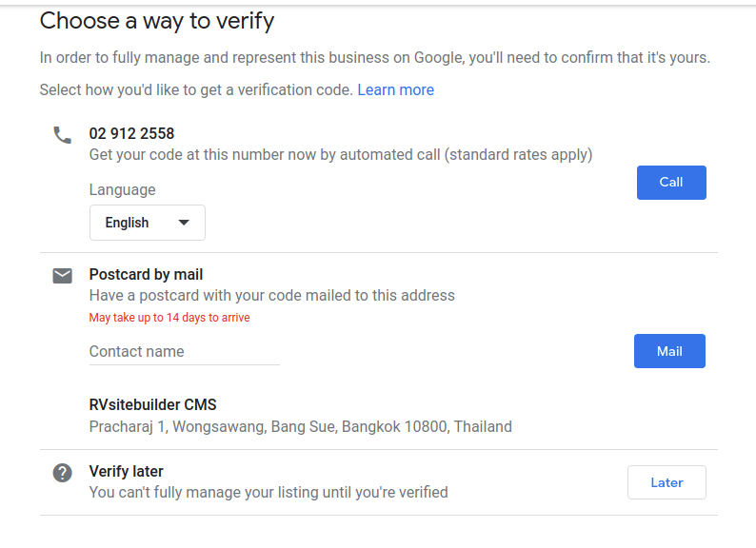This screenshot has width=756, height=548.
Task: Open the English language dropdown
Action: (147, 223)
